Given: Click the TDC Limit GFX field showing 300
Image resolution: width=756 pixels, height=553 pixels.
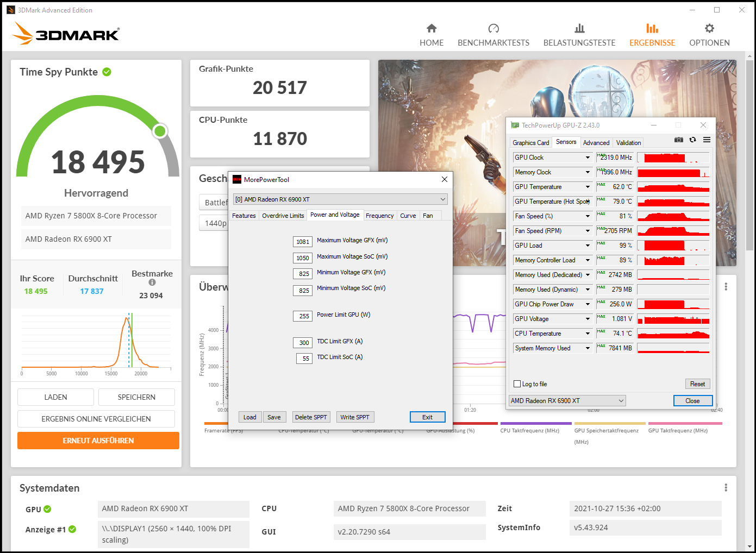Looking at the screenshot, I should click(x=303, y=343).
